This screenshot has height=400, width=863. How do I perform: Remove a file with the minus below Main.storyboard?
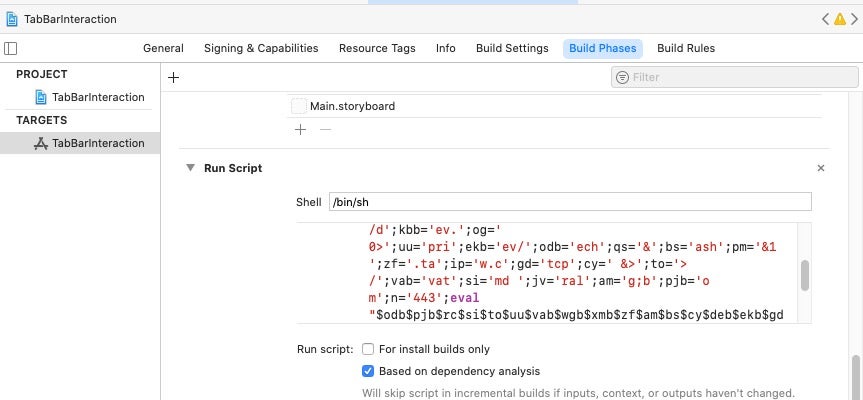(324, 130)
